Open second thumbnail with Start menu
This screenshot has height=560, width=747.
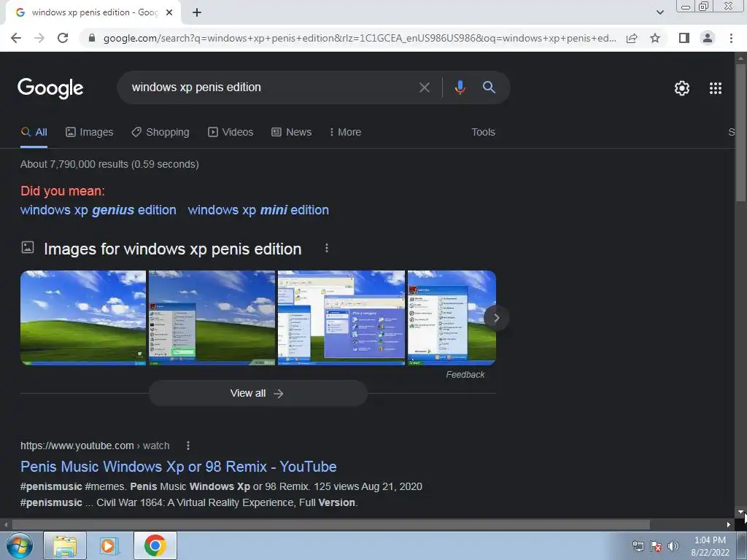tap(212, 318)
